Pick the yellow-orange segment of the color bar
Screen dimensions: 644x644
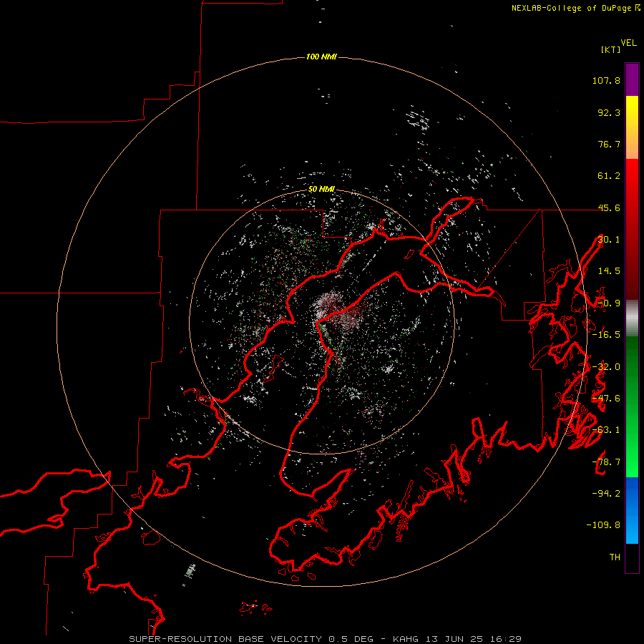click(x=632, y=127)
